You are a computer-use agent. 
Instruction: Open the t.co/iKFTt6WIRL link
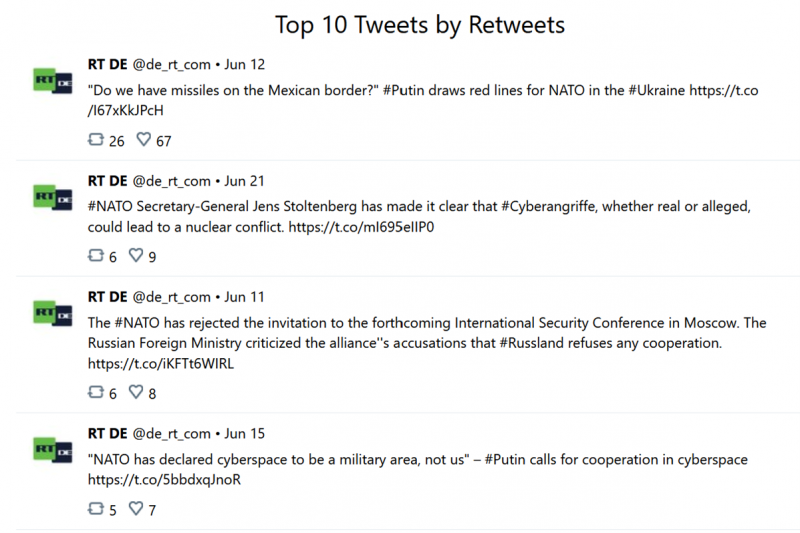point(161,364)
